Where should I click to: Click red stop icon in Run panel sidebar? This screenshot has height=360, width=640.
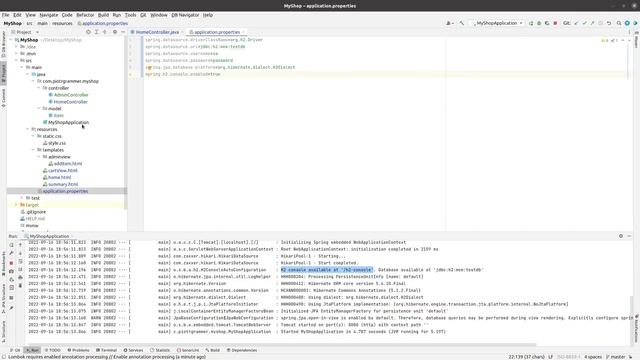tap(11, 263)
